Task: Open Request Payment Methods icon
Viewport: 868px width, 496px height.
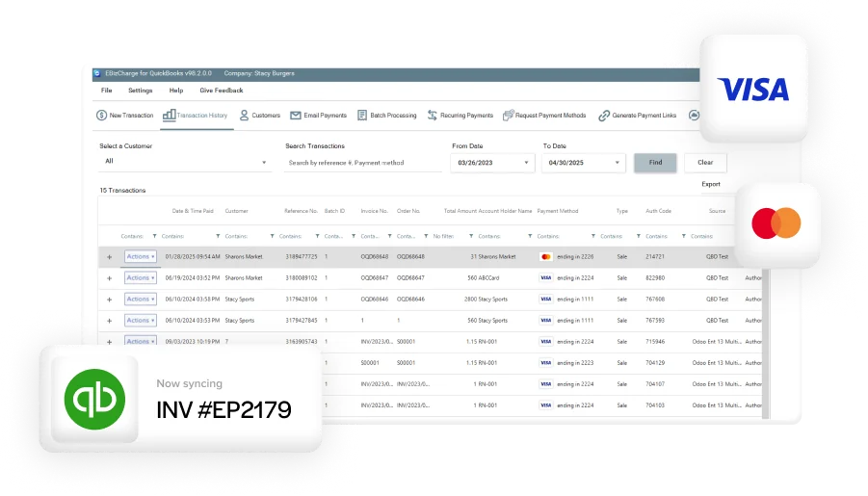Action: [508, 116]
